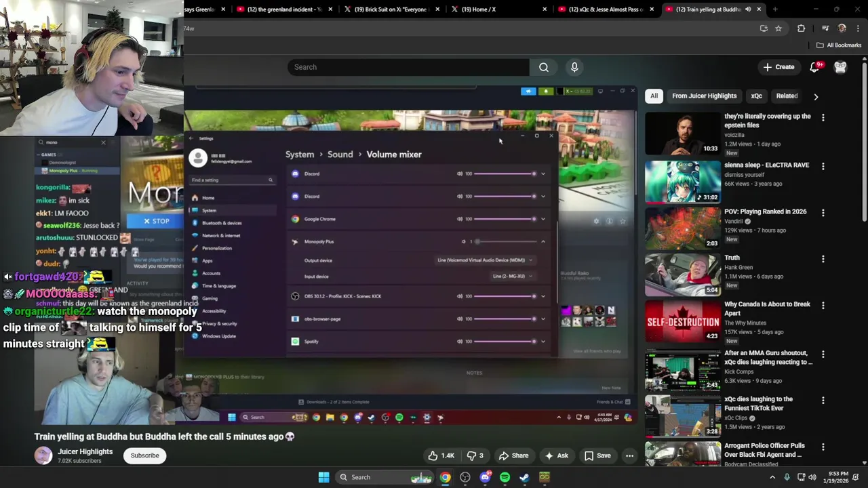The width and height of the screenshot is (868, 488).
Task: Share the video
Action: point(513,455)
